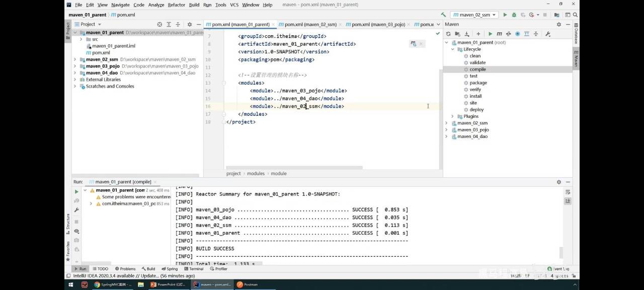Open PowerPoint from Windows taskbar
The image size is (644, 290).
(x=169, y=284)
